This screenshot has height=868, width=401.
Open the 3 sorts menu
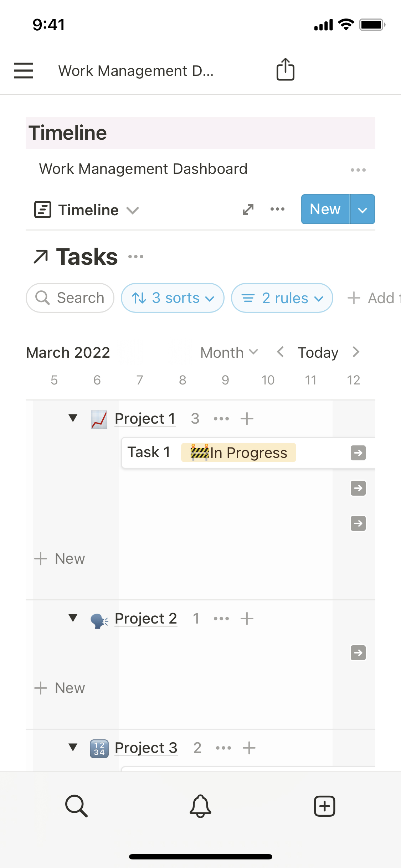[173, 298]
